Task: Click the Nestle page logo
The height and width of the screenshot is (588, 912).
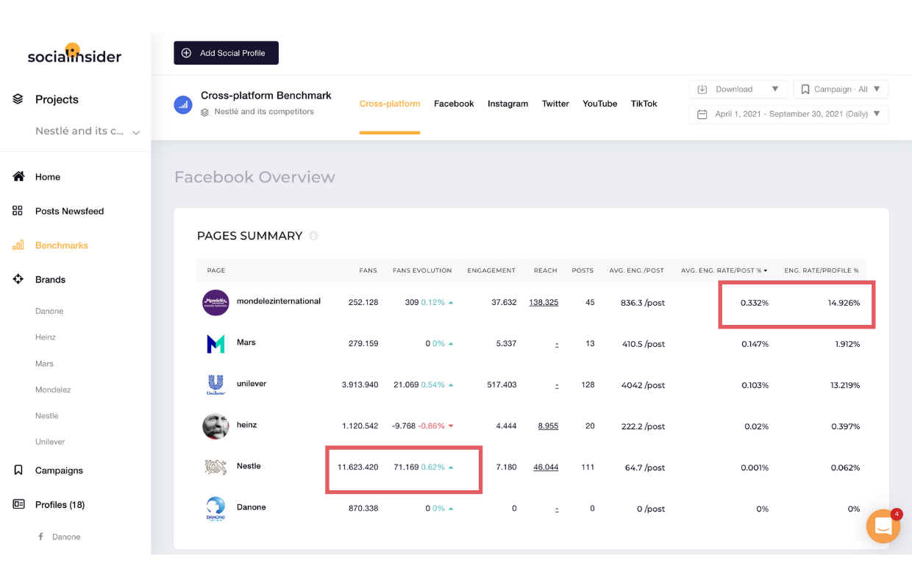Action: pyautogui.click(x=215, y=467)
